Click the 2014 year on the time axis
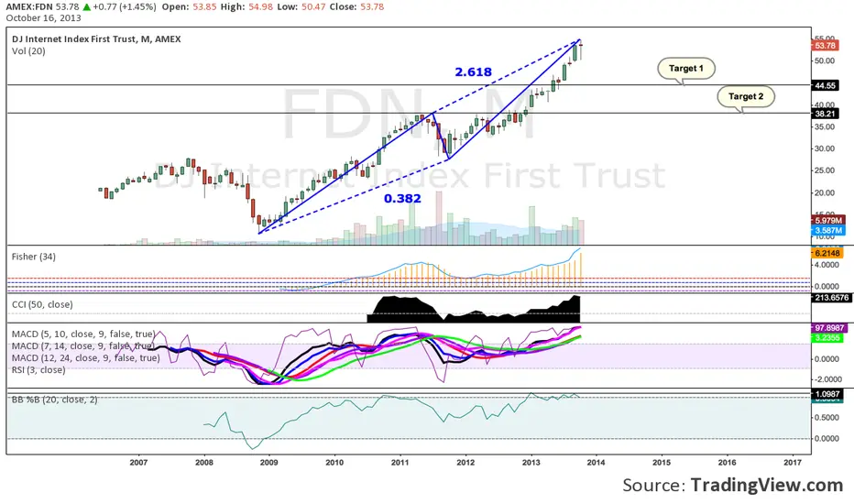This screenshot has height=504, width=854. pyautogui.click(x=596, y=463)
